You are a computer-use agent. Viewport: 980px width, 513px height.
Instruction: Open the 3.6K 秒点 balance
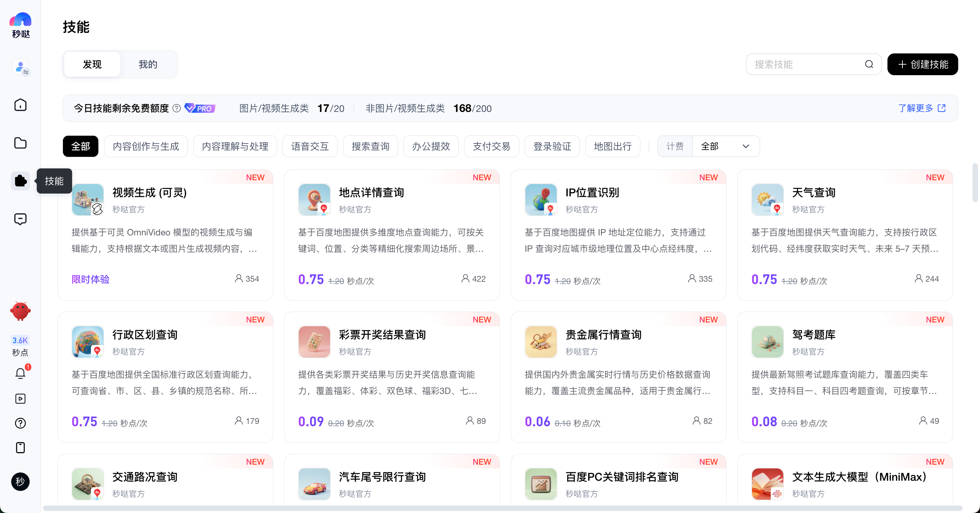pyautogui.click(x=20, y=346)
